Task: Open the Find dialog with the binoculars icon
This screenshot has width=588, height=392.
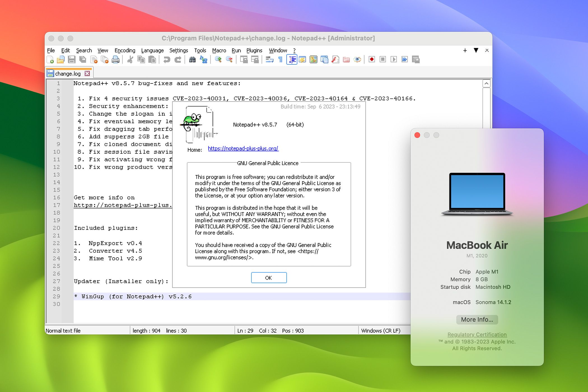Action: 193,59
